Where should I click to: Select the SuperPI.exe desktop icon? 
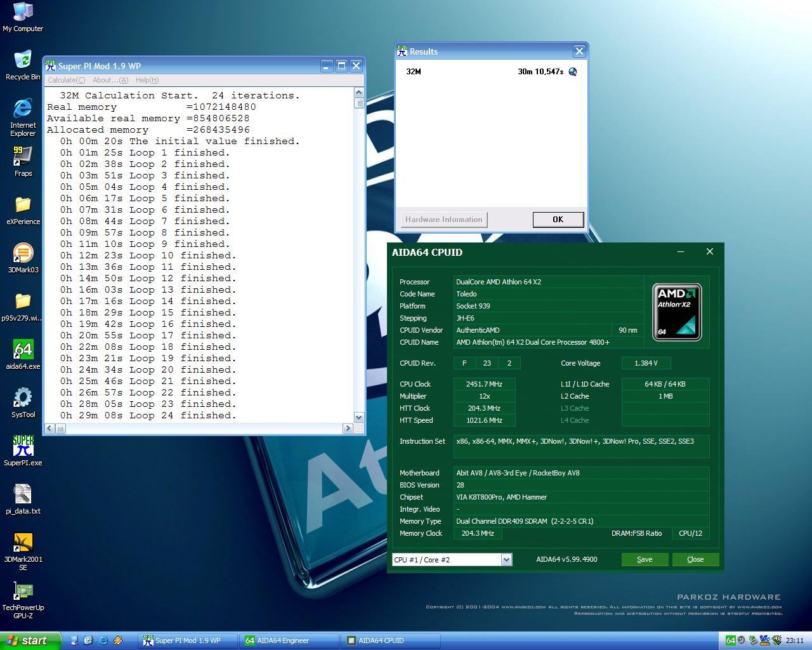point(23,447)
